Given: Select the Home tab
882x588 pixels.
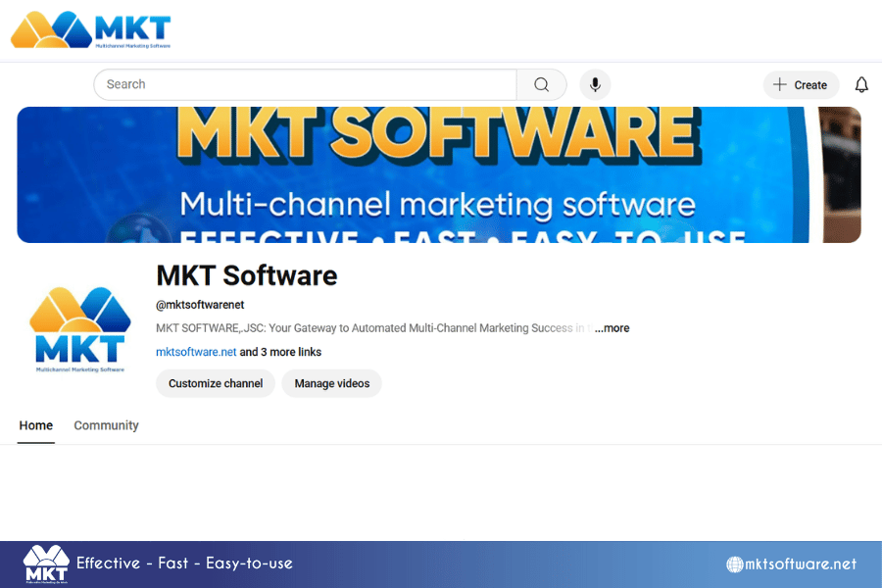Looking at the screenshot, I should point(36,425).
